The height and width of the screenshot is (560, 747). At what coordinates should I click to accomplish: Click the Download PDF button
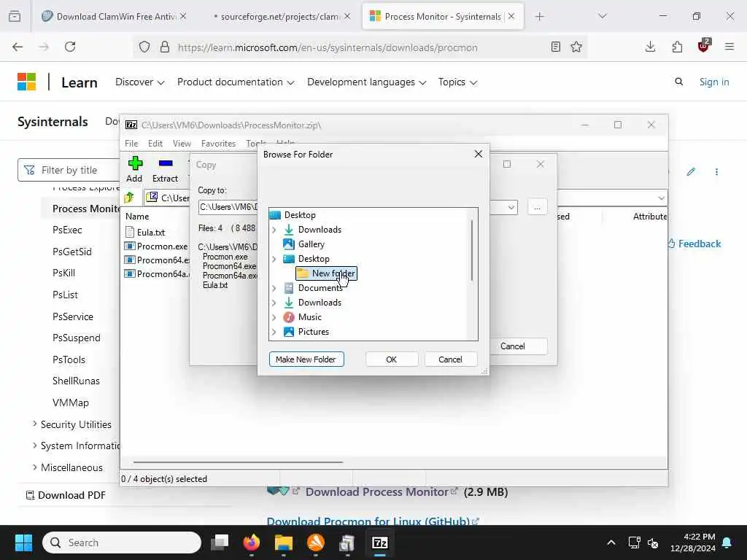pyautogui.click(x=66, y=495)
